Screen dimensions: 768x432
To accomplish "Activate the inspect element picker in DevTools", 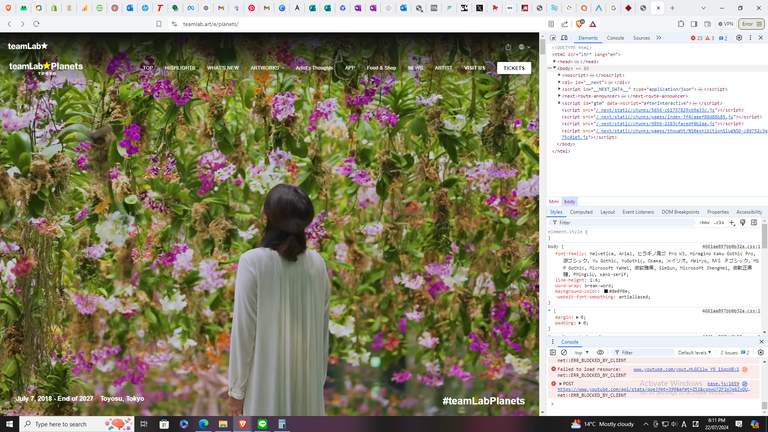I will [553, 38].
